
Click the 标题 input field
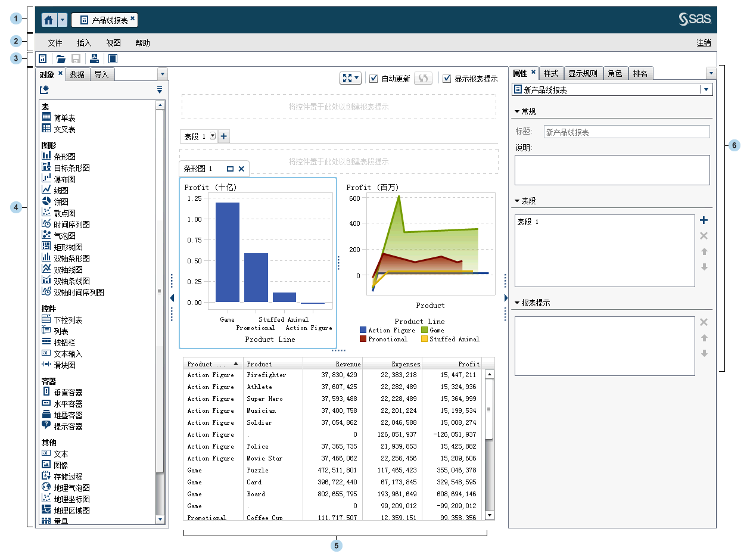pyautogui.click(x=627, y=132)
